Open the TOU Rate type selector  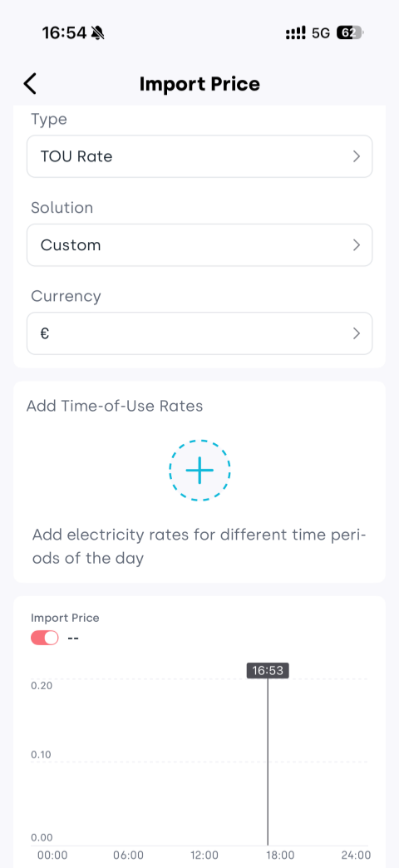pos(199,156)
